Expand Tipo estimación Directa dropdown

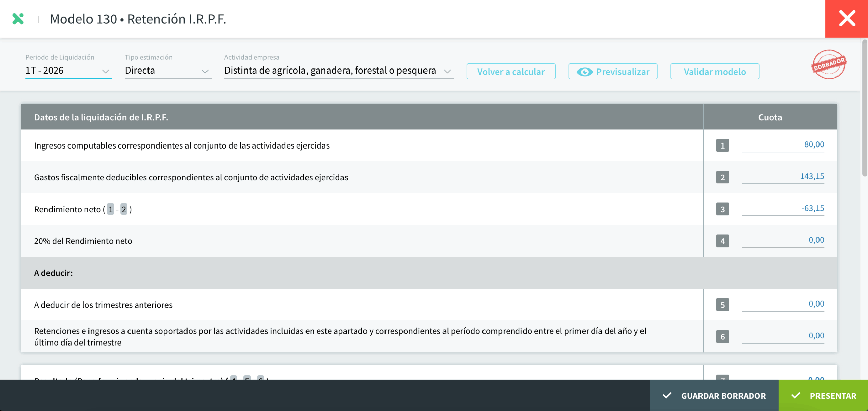coord(168,71)
